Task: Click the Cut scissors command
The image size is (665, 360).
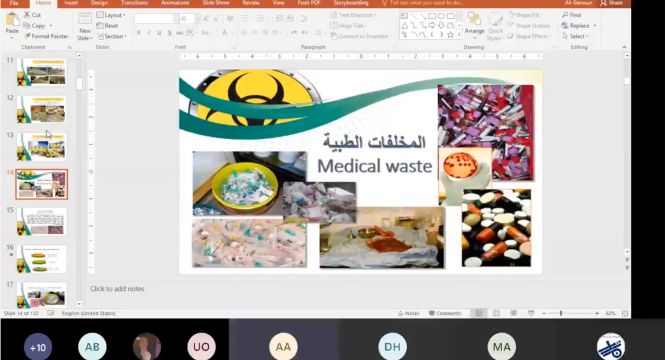Action: click(x=33, y=15)
